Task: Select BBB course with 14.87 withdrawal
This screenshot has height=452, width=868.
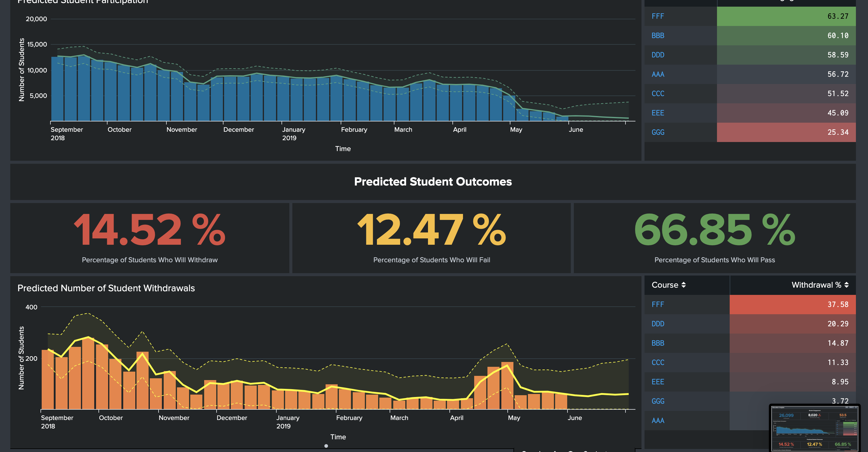Action: point(658,343)
